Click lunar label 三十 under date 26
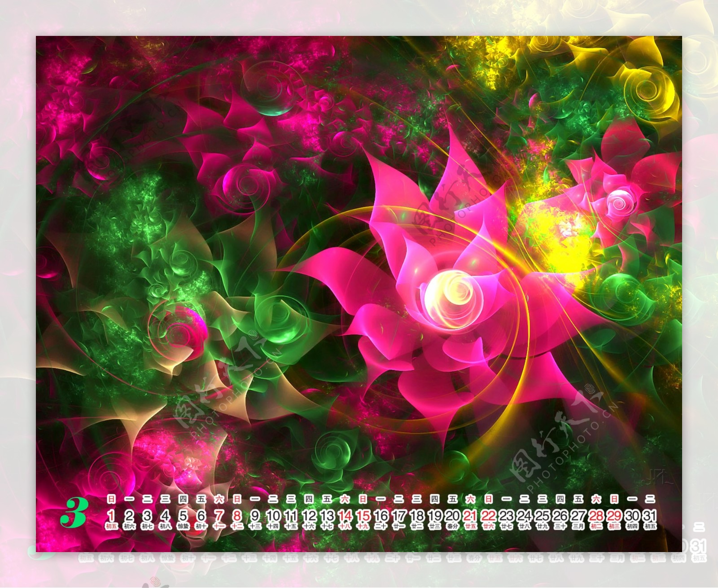Image resolution: width=718 pixels, height=588 pixels. [560, 526]
